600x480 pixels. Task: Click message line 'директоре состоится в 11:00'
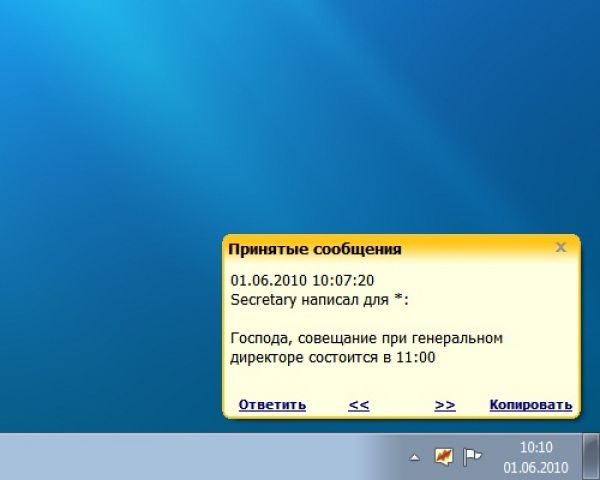click(x=333, y=358)
